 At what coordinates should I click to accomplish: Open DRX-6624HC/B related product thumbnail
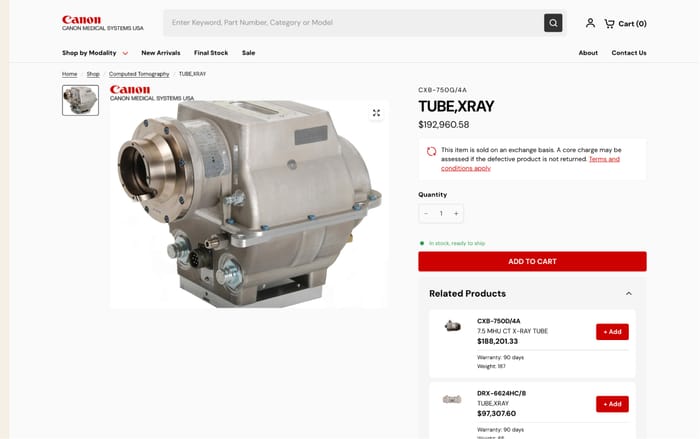(x=452, y=399)
